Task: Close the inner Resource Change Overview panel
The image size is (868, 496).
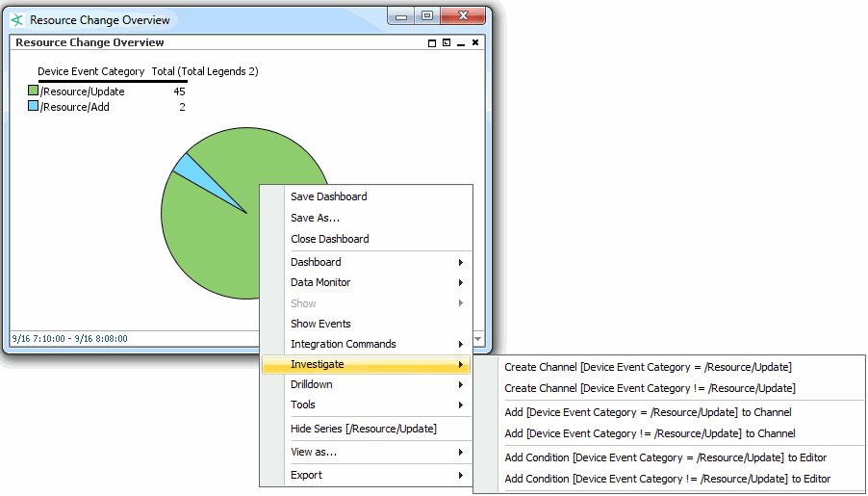Action: pos(475,43)
